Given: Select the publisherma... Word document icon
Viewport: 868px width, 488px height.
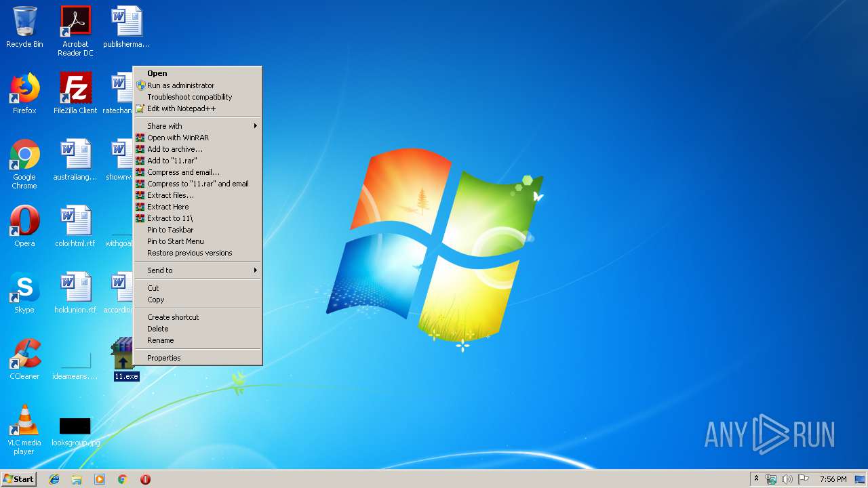Looking at the screenshot, I should click(126, 27).
